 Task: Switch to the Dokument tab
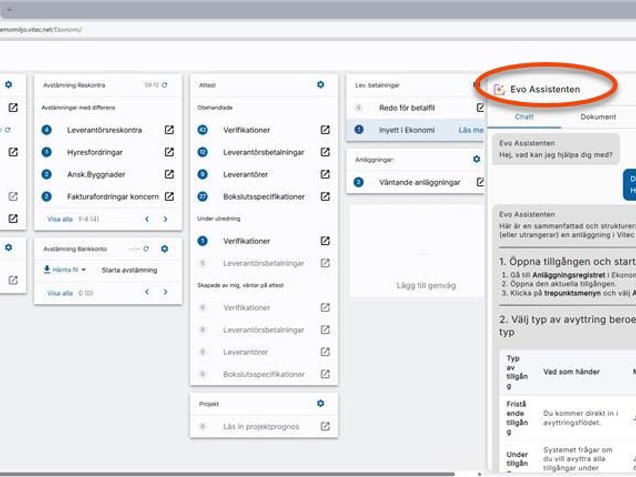click(598, 117)
